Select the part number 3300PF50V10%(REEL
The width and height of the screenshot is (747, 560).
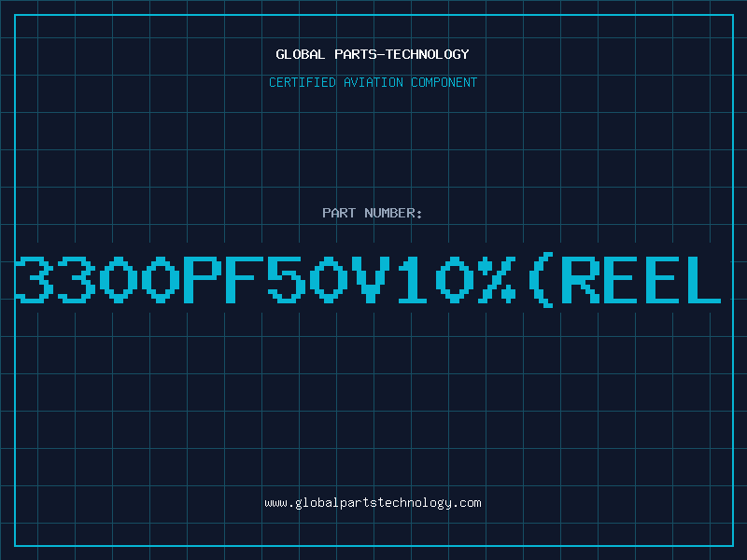click(369, 279)
